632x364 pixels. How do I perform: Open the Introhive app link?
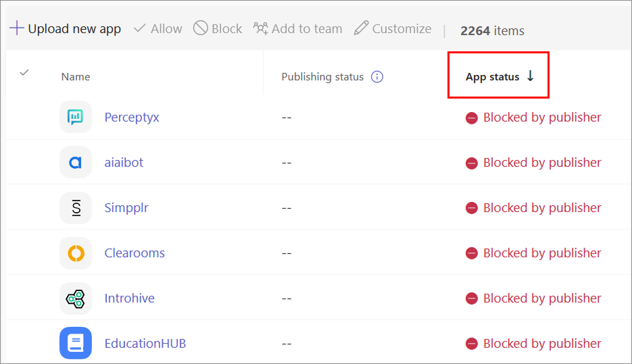tap(129, 298)
